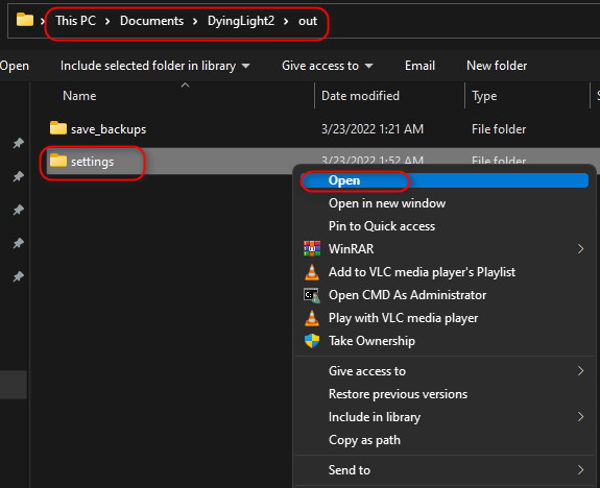Go to This PC in breadcrumb
This screenshot has width=600, height=488.
(x=75, y=21)
